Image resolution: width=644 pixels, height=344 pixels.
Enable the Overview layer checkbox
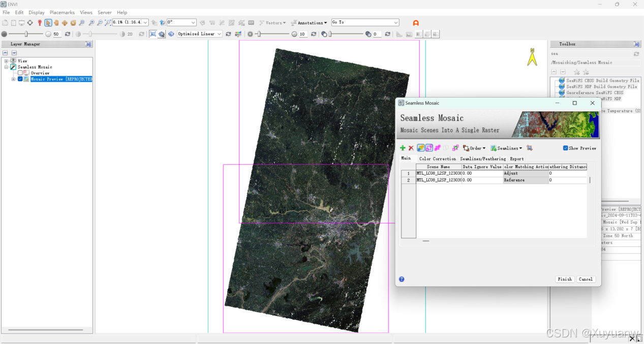coord(20,73)
